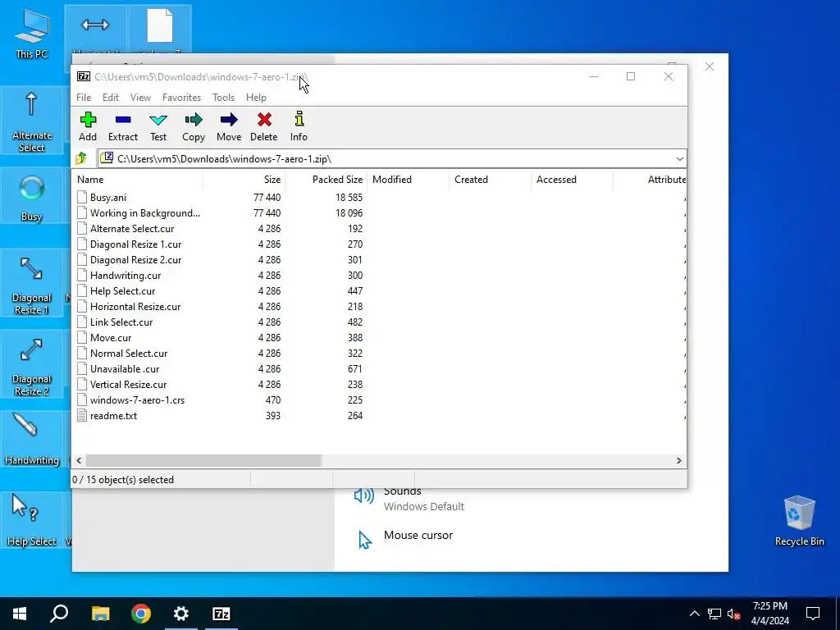Launch Chrome from taskbar
Image resolution: width=840 pixels, height=630 pixels.
tap(141, 614)
